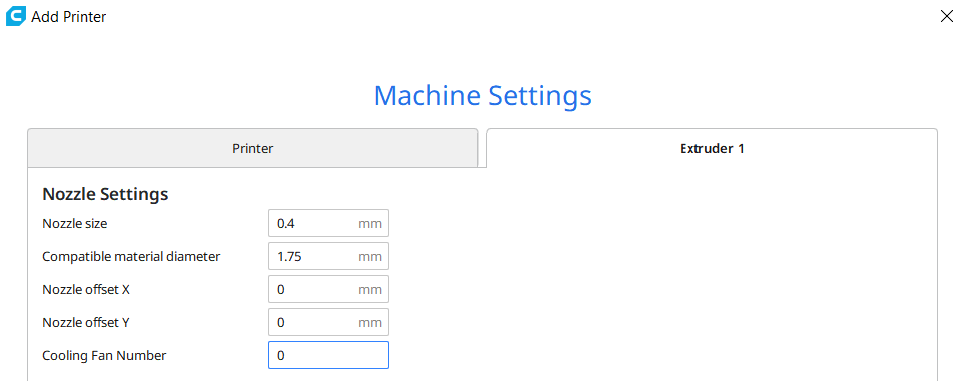The image size is (963, 381).
Task: Click the mm unit in Nozzle offset X
Action: pos(370,289)
